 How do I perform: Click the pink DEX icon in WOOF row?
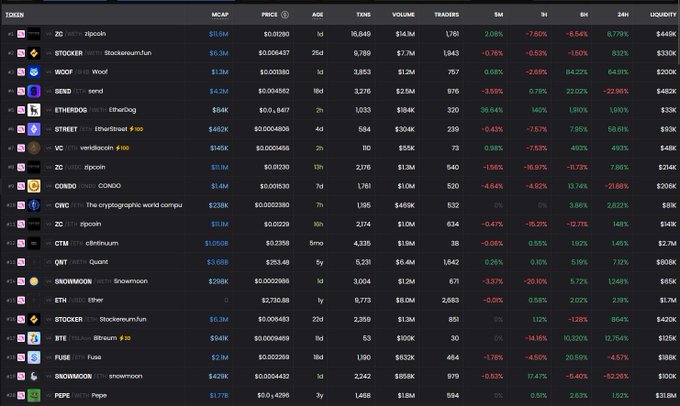coord(21,72)
